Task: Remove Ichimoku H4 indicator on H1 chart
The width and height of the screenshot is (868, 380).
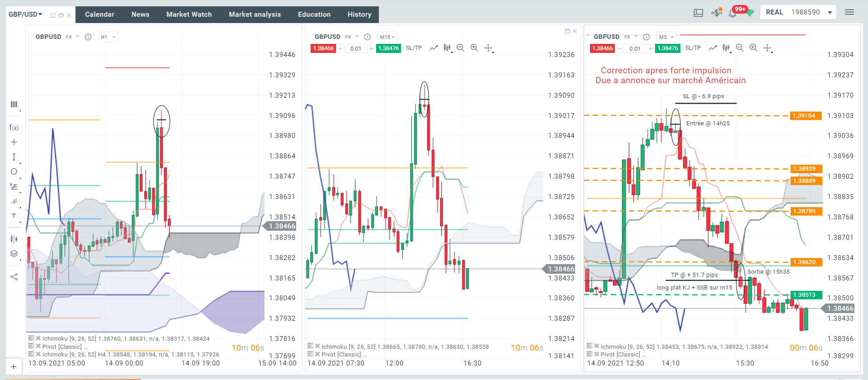Action: tap(38, 354)
